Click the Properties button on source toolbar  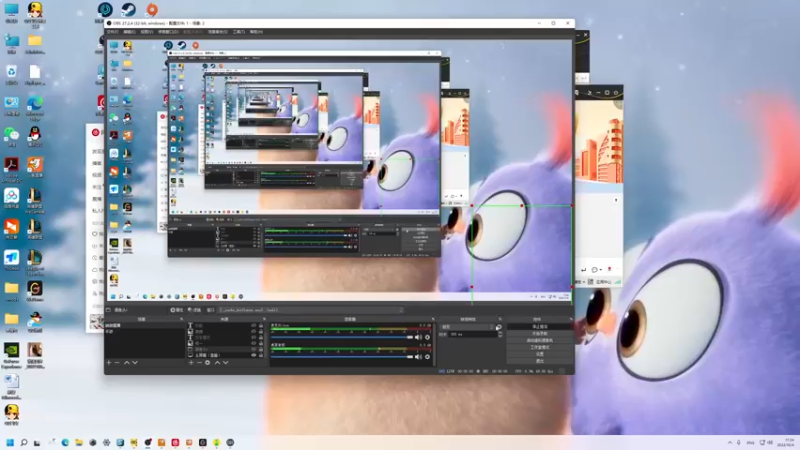point(177,310)
